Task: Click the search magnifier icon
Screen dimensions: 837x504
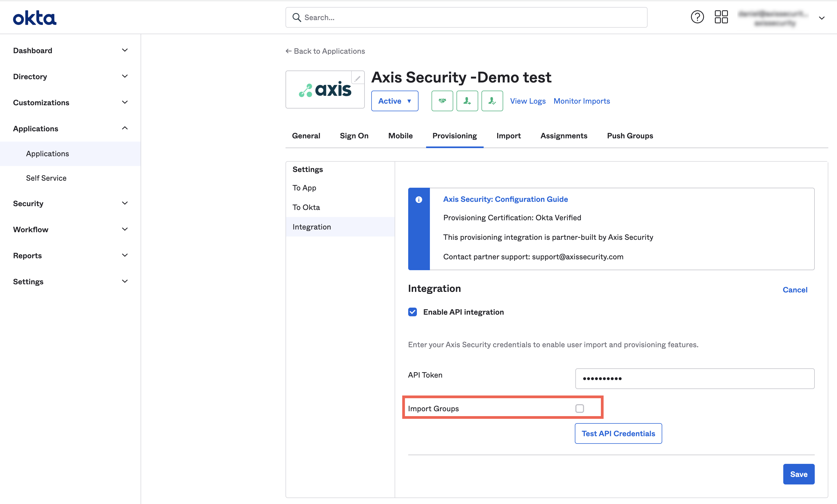Action: [x=297, y=17]
